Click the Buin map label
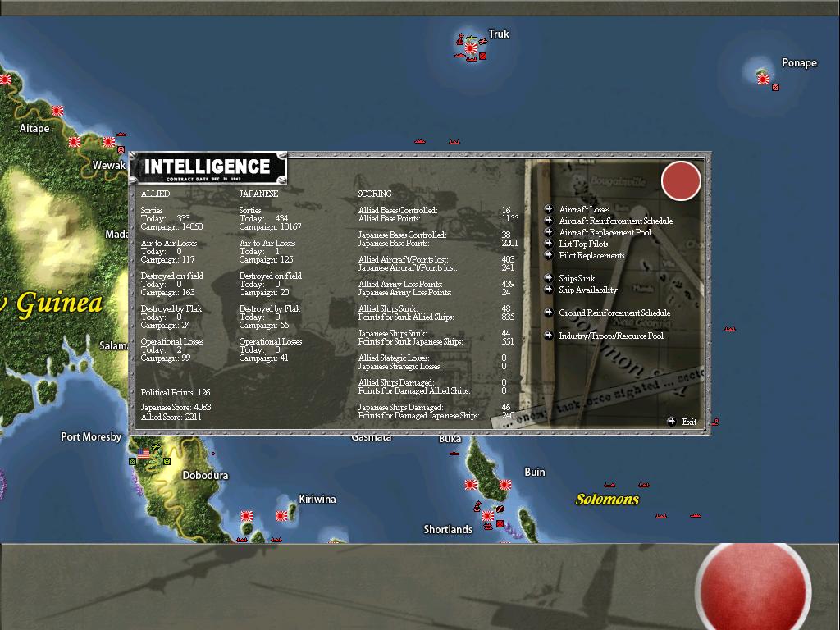The width and height of the screenshot is (840, 630). tap(535, 472)
